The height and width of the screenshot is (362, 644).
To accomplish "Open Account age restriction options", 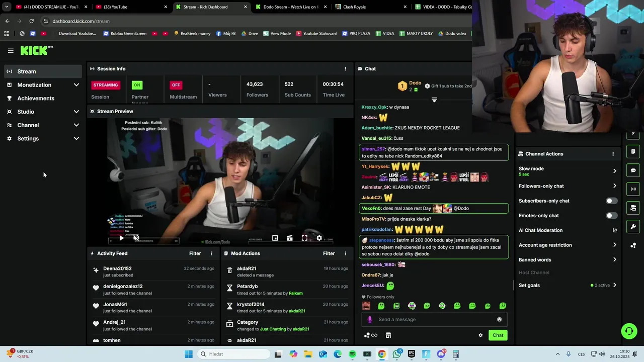I will (x=568, y=245).
